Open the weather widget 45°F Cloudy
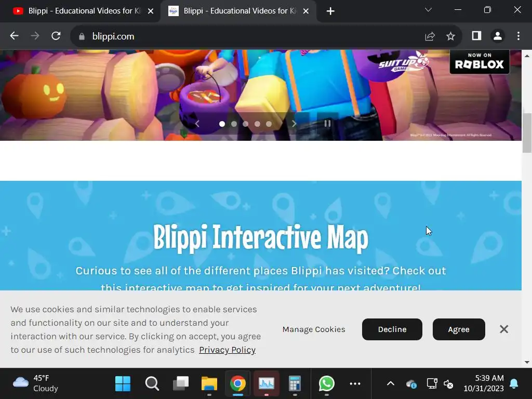Viewport: 532px width, 399px height. (35, 383)
